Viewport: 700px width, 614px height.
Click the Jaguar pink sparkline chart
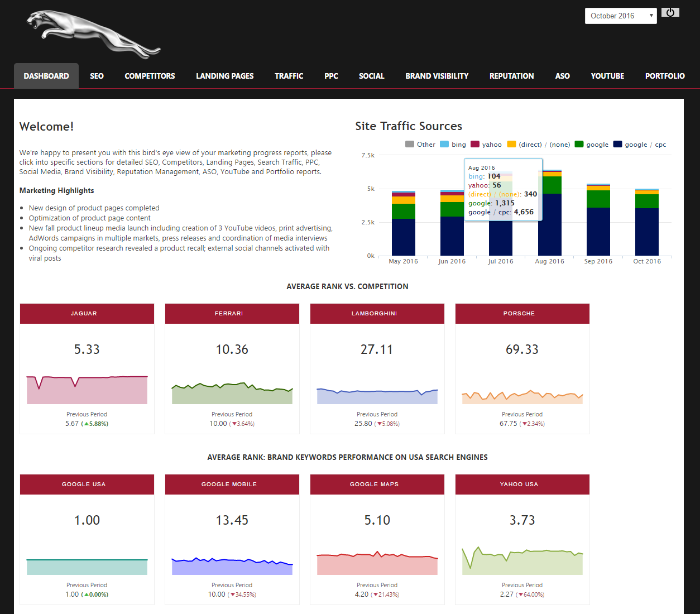(87, 390)
